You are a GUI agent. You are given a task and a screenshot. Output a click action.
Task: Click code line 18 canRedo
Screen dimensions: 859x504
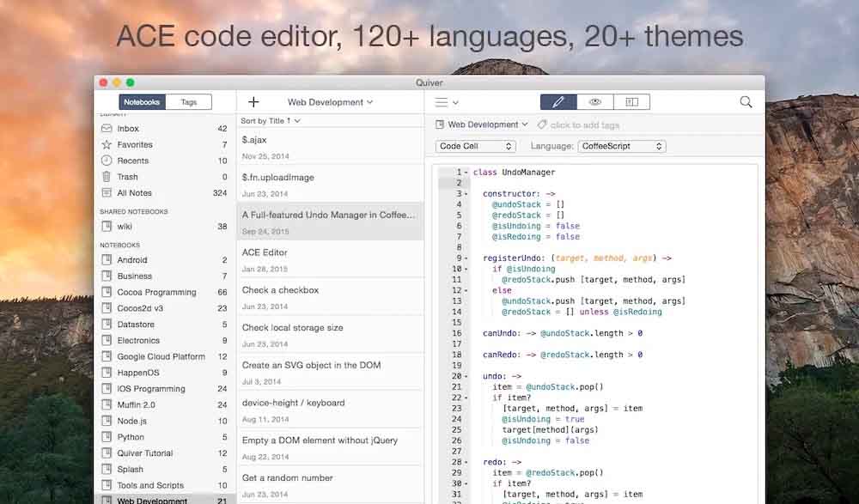563,355
